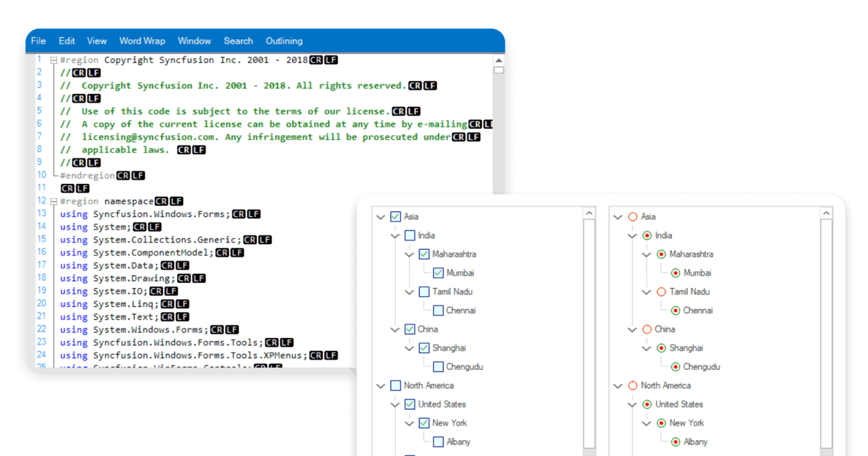Click the checkbox tree scroll up arrow
Screen dimensions: 868x456
click(x=589, y=214)
